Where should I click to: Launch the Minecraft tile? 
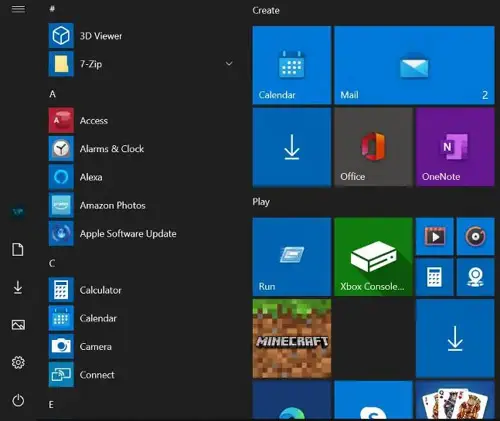click(292, 338)
